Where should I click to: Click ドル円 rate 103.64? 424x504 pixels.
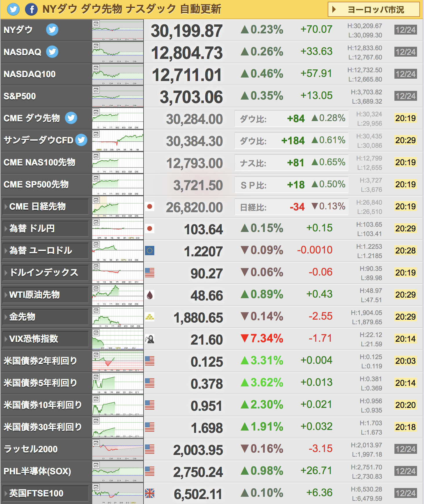coord(204,229)
